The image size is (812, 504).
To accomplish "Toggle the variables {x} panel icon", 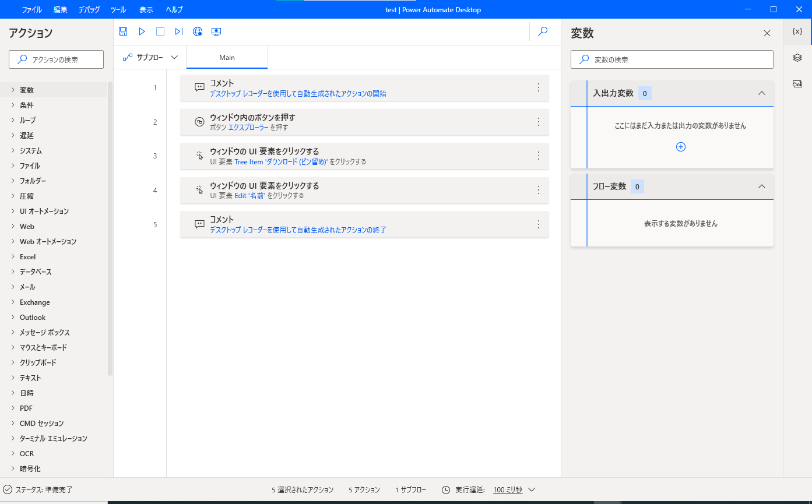I will (x=797, y=31).
